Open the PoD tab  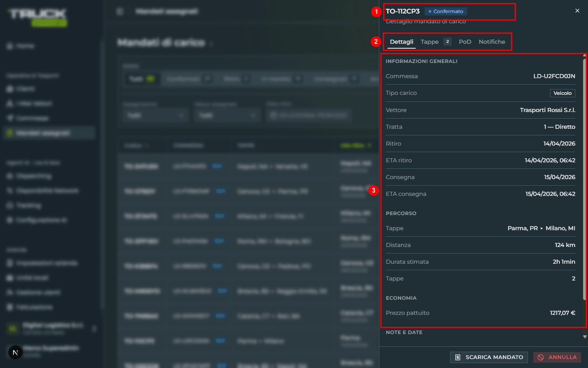coord(465,42)
